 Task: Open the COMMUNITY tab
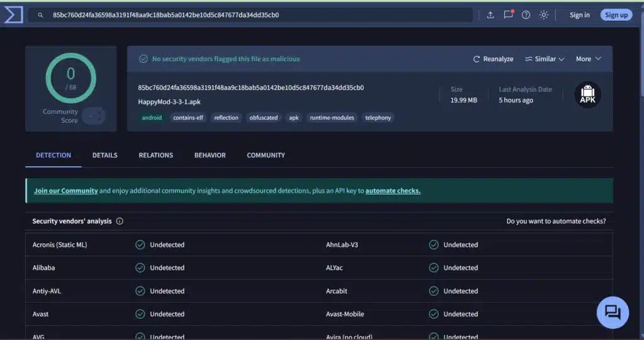pos(266,156)
